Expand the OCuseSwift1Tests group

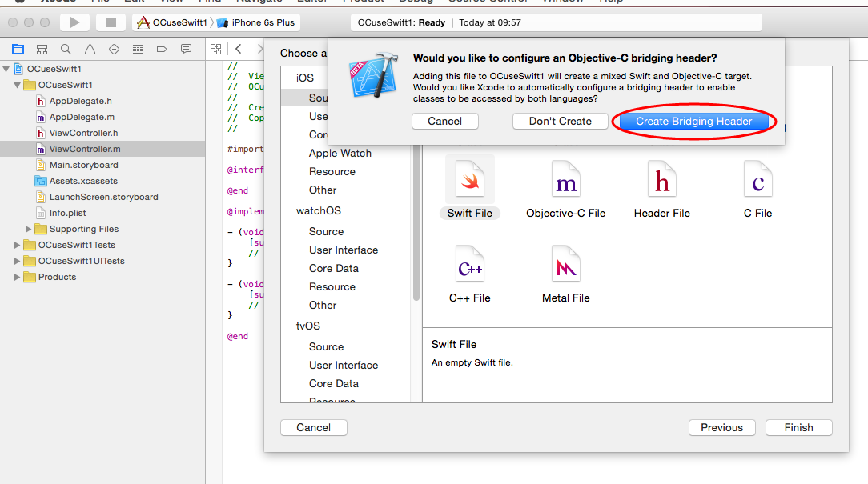tap(17, 245)
